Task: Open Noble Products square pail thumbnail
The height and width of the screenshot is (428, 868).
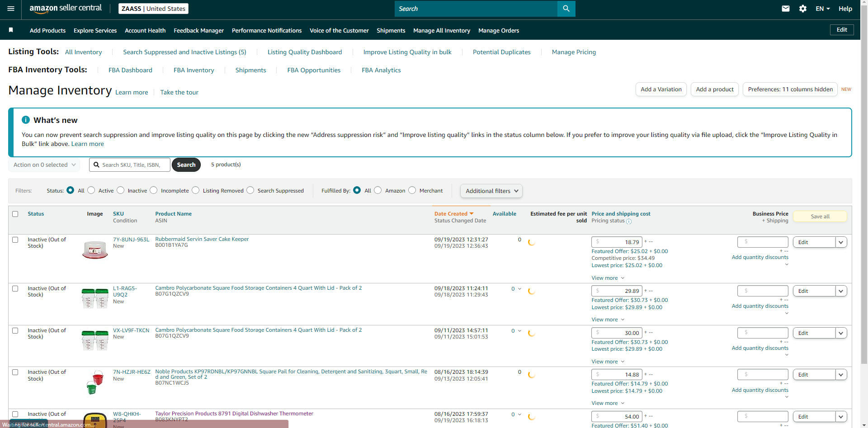Action: point(95,382)
